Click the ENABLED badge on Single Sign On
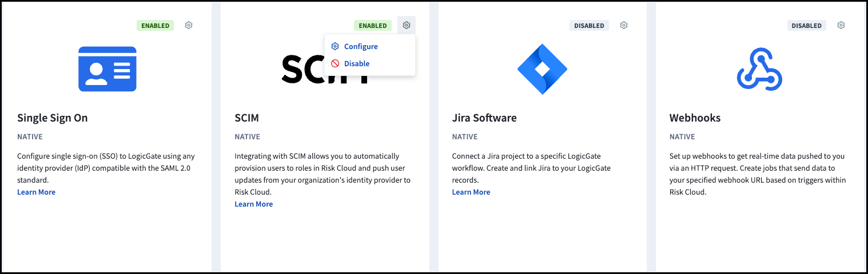Viewport: 868px width, 274px height. click(x=156, y=26)
